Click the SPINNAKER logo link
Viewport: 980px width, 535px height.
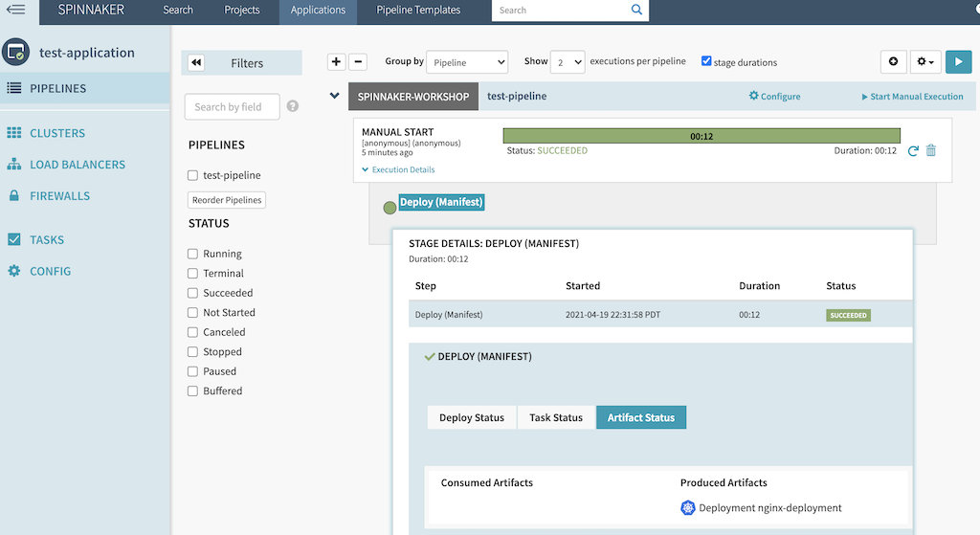(x=91, y=10)
